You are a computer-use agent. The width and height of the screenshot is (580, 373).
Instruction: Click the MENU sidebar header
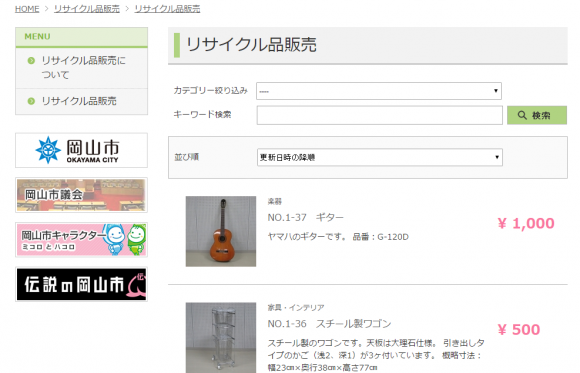[81, 37]
